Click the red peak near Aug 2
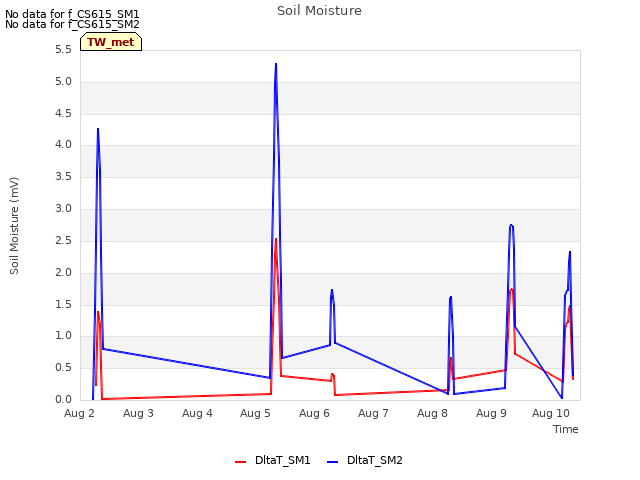 pyautogui.click(x=98, y=312)
